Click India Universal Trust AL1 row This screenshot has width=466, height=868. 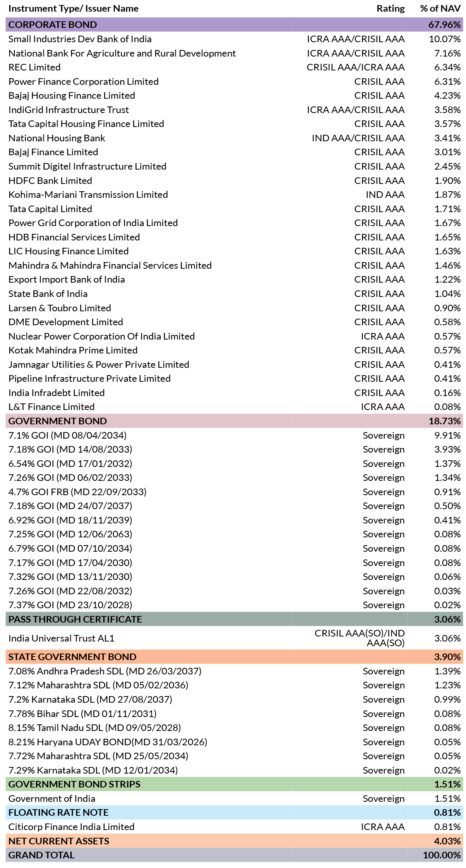click(x=234, y=638)
